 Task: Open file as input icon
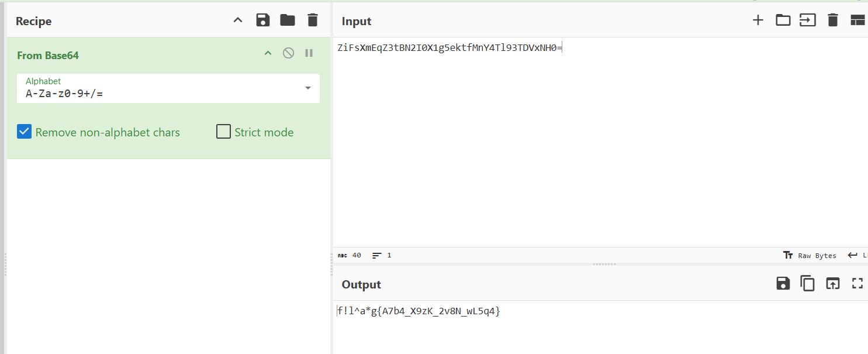tap(808, 20)
